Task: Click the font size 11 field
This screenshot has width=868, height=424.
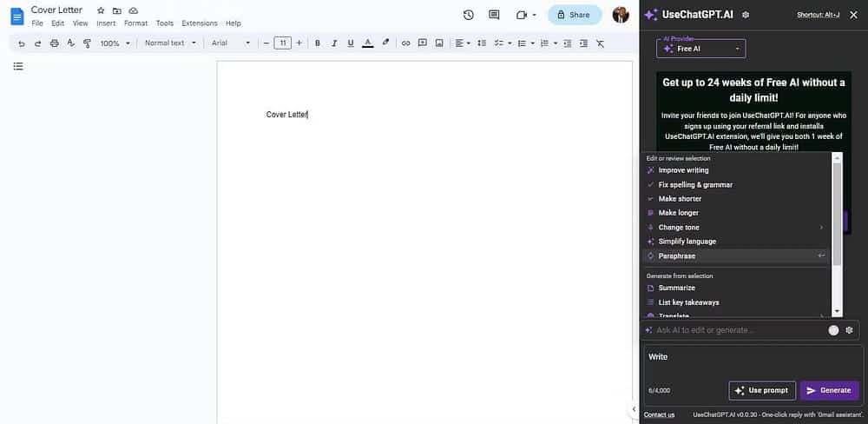Action: [282, 43]
